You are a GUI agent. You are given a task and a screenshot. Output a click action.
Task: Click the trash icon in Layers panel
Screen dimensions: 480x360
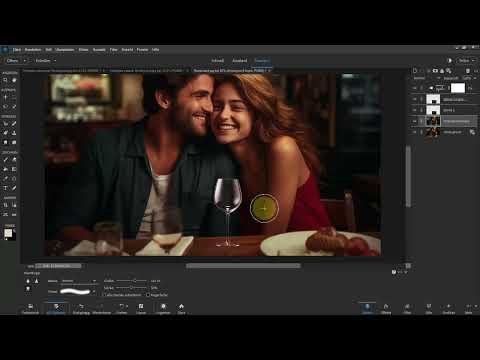[x=468, y=71]
